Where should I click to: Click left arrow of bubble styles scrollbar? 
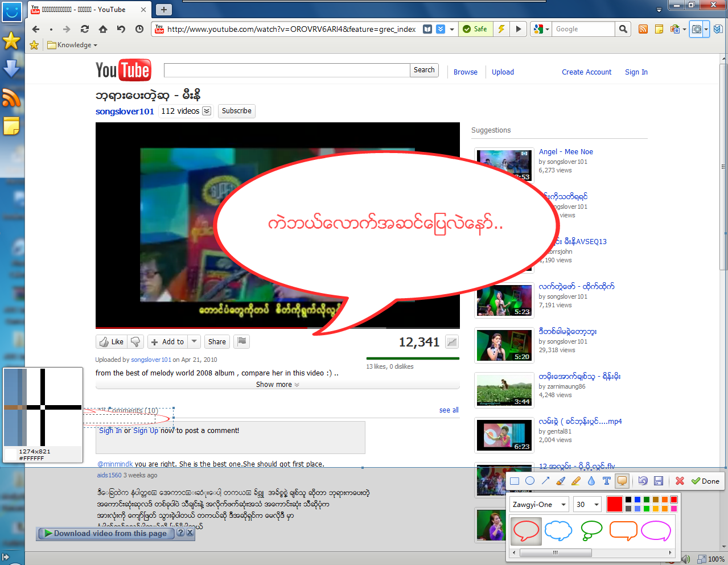[x=515, y=552]
